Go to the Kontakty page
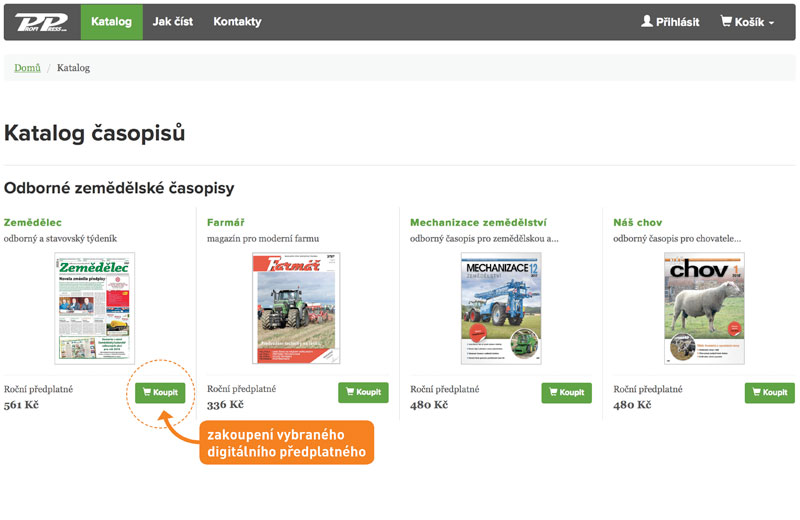This screenshot has height=520, width=800. click(237, 21)
